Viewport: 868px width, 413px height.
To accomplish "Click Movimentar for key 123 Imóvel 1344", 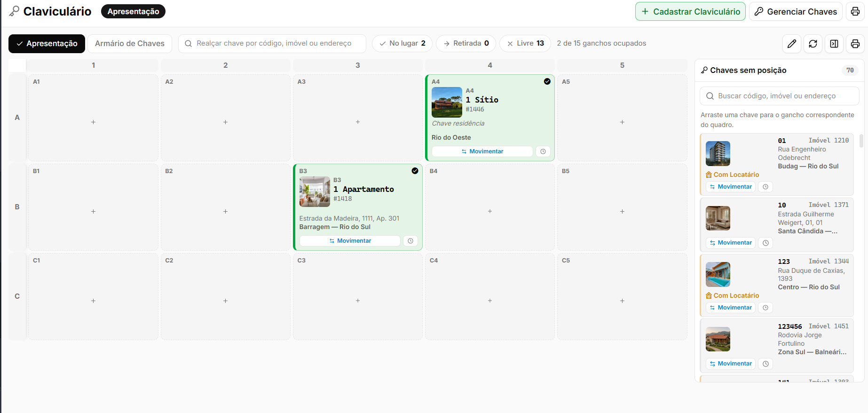I will click(x=731, y=308).
